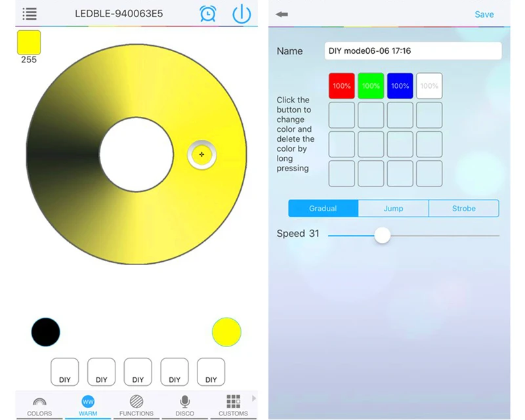The width and height of the screenshot is (525, 420).
Task: Select the green 100% color slot
Action: click(x=371, y=86)
